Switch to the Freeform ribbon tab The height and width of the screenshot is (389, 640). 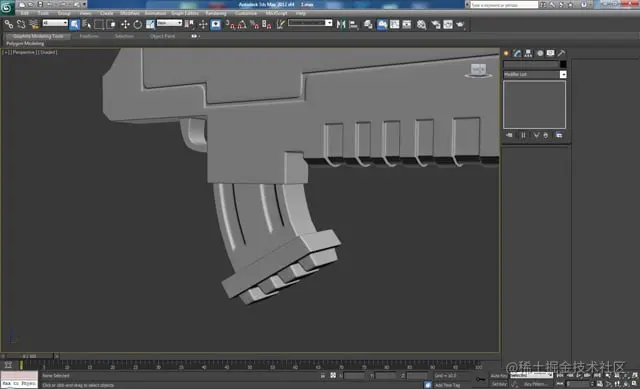89,36
